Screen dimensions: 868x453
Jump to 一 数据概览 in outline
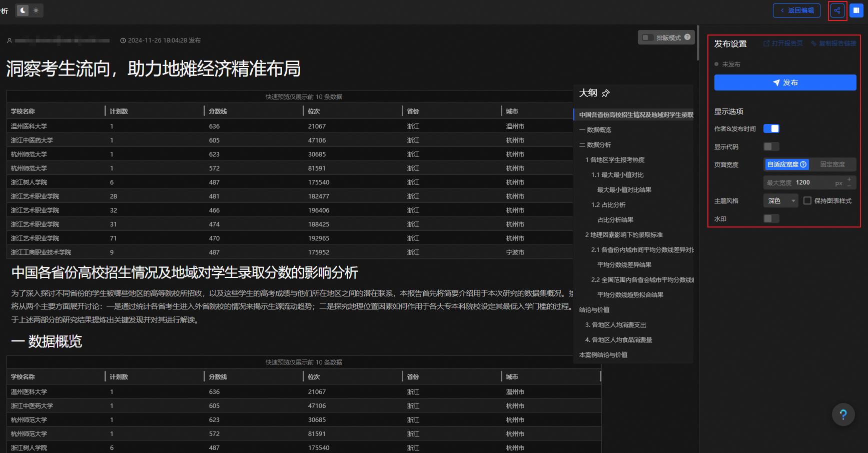(x=595, y=130)
